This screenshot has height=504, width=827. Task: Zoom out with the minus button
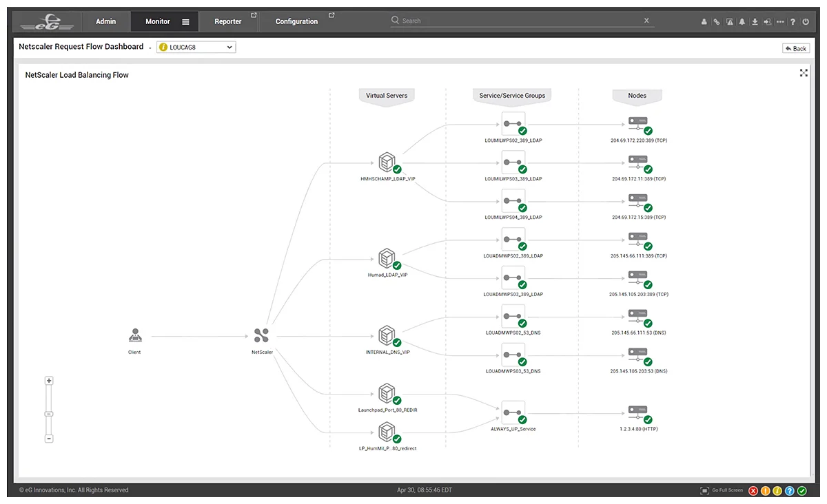(x=49, y=439)
